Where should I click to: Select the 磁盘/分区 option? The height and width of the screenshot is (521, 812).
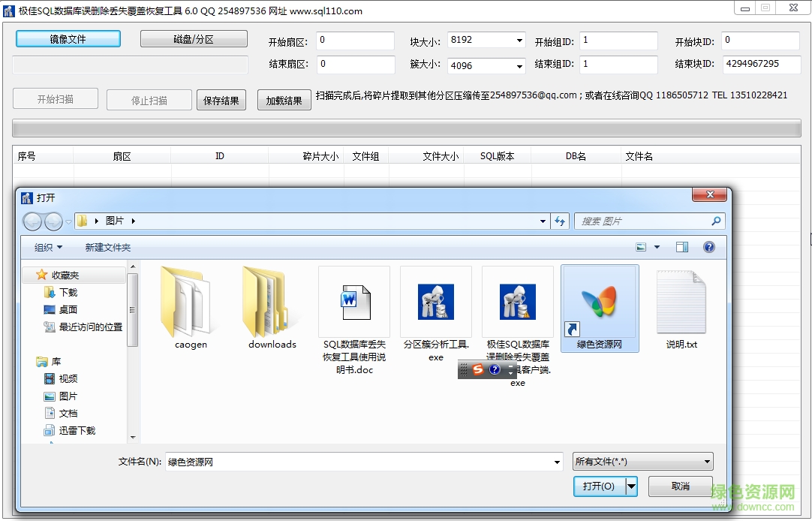coord(194,38)
